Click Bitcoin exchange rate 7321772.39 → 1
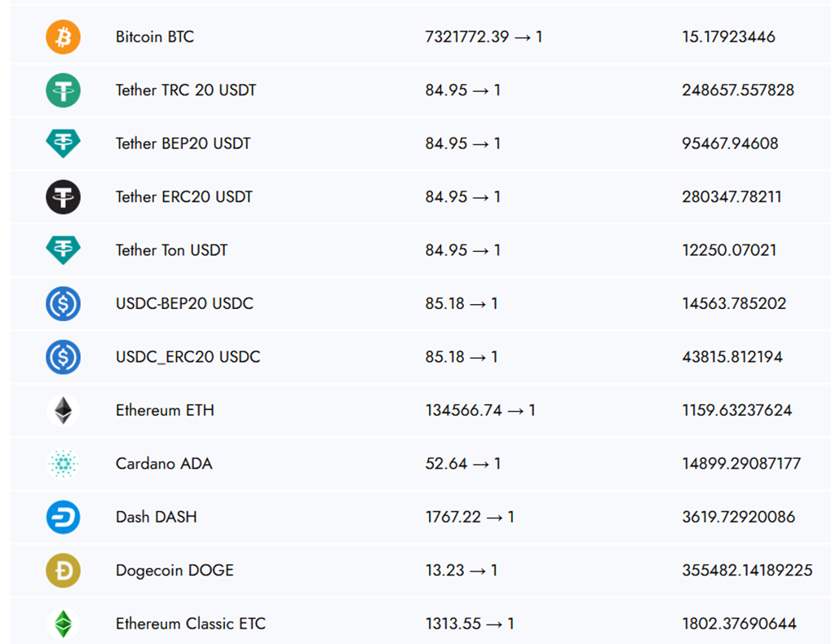 tap(484, 37)
